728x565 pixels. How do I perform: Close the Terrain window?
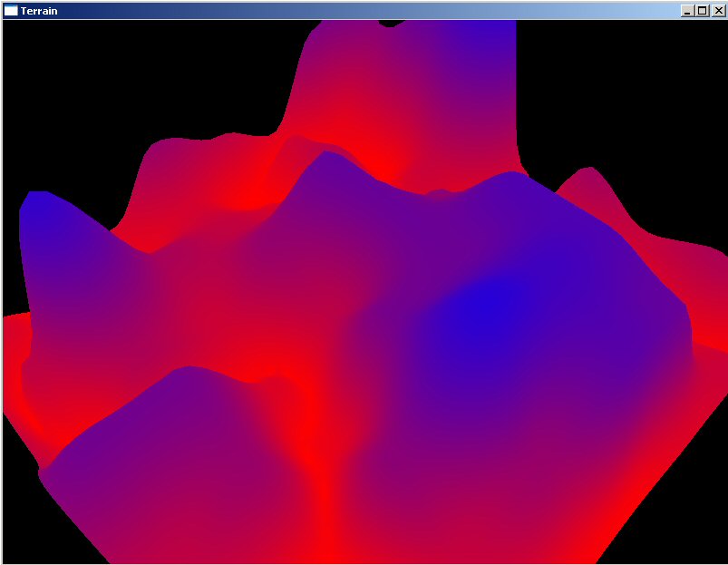click(717, 11)
